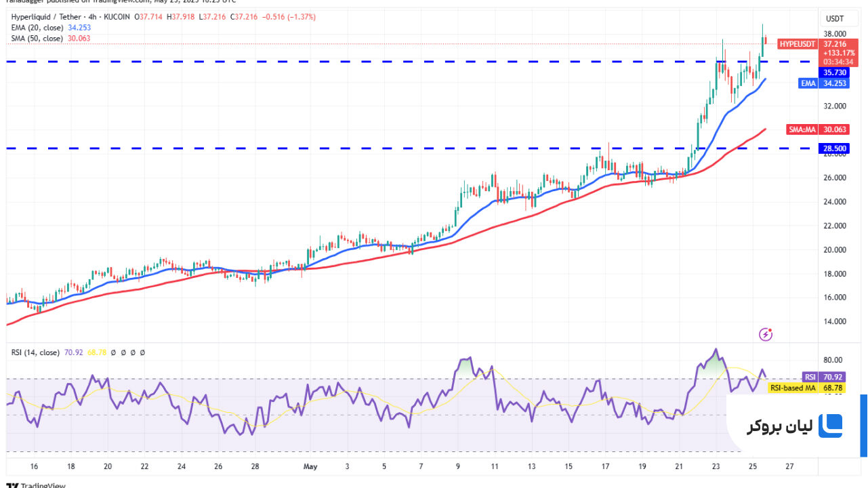Image resolution: width=868 pixels, height=488 pixels.
Task: Click the 28.500 horizontal line price label
Action: (x=833, y=148)
